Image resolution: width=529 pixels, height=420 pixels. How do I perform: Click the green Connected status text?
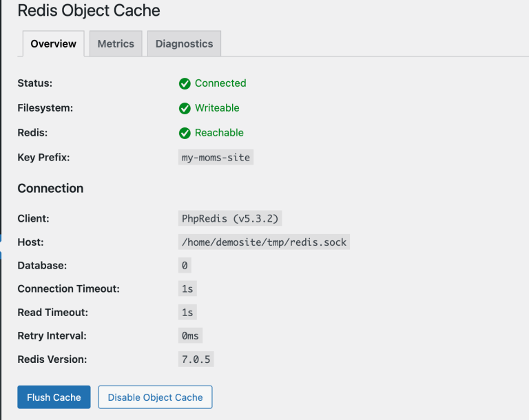tap(220, 83)
